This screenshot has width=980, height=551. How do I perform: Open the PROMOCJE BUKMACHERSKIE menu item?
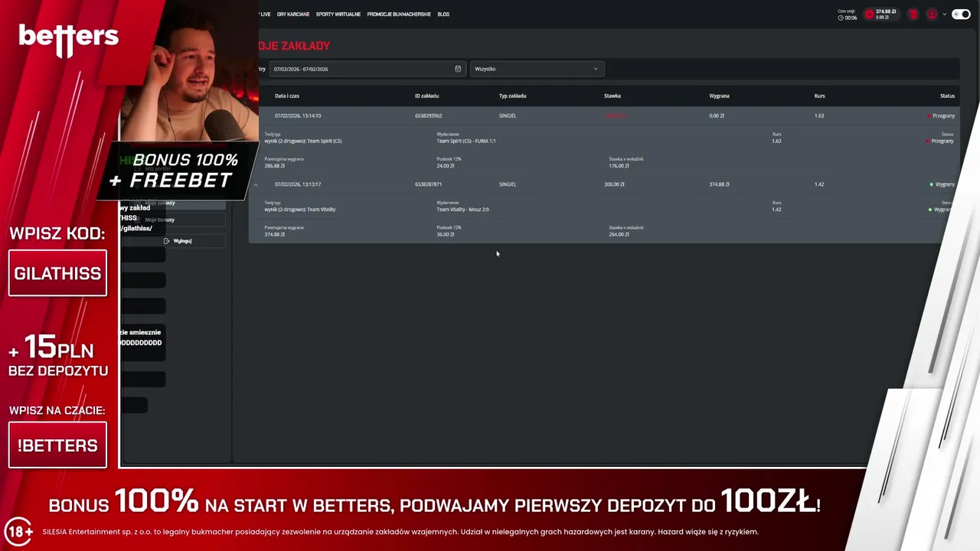(x=399, y=15)
